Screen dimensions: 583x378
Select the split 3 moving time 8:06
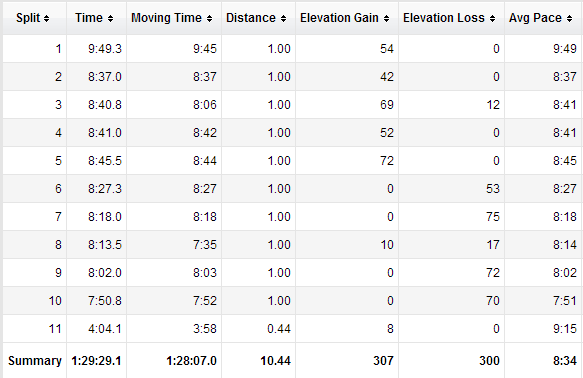pyautogui.click(x=205, y=105)
